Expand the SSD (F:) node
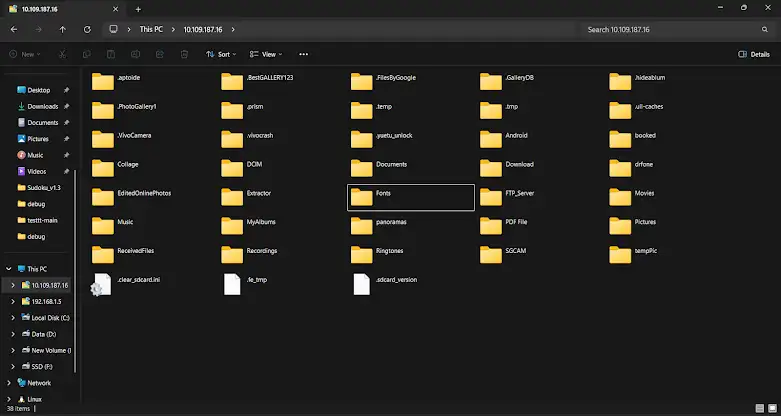 pos(13,367)
